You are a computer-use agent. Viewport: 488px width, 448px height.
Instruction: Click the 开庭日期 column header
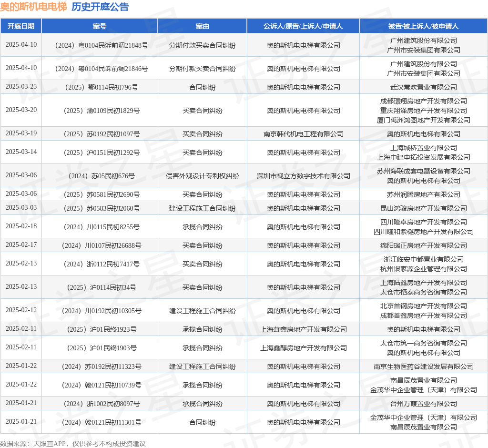tap(21, 26)
